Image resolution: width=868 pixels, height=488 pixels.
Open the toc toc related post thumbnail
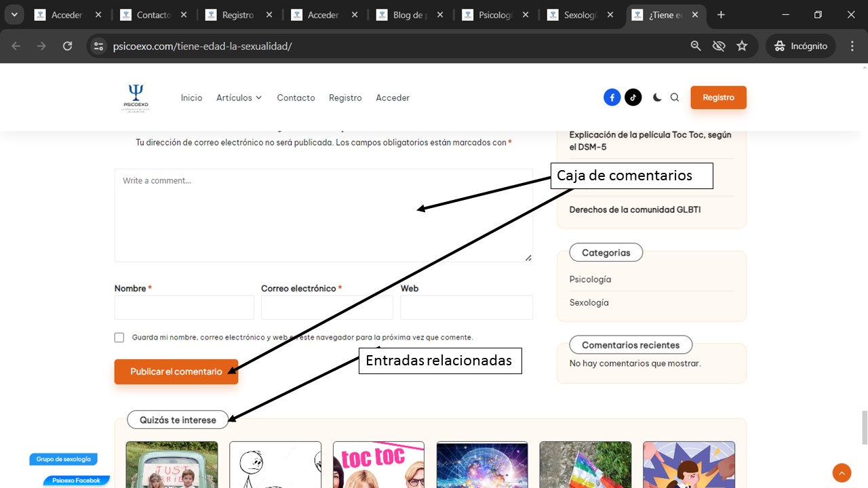click(x=378, y=465)
